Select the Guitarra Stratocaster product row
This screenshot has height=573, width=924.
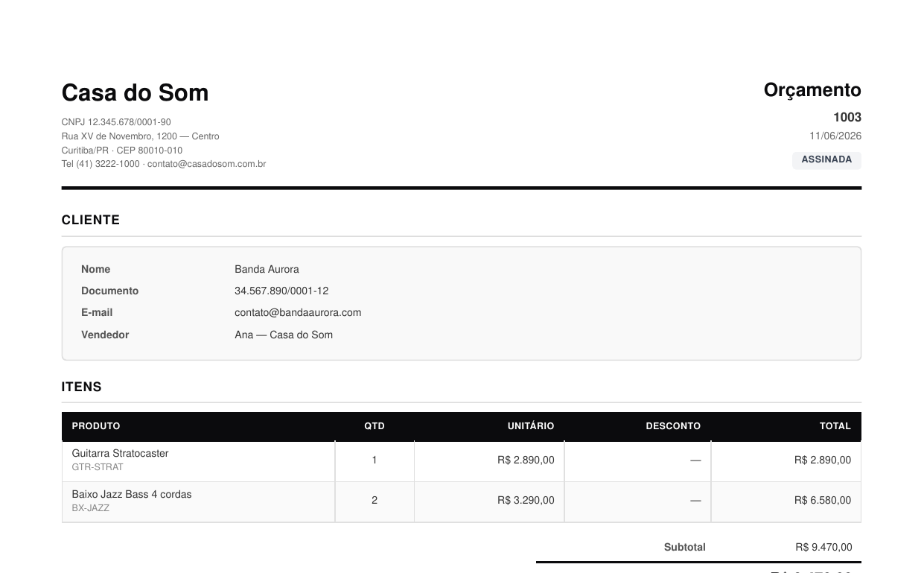[461, 460]
